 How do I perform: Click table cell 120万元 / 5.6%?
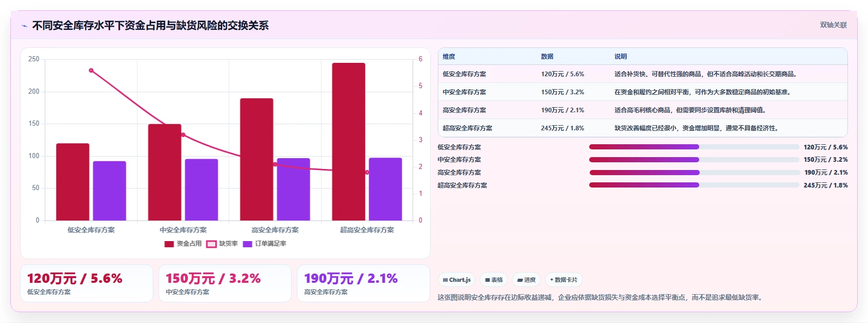point(562,74)
